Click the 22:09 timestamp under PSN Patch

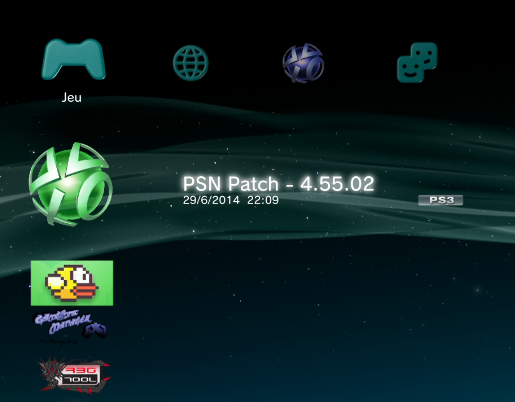tap(263, 200)
